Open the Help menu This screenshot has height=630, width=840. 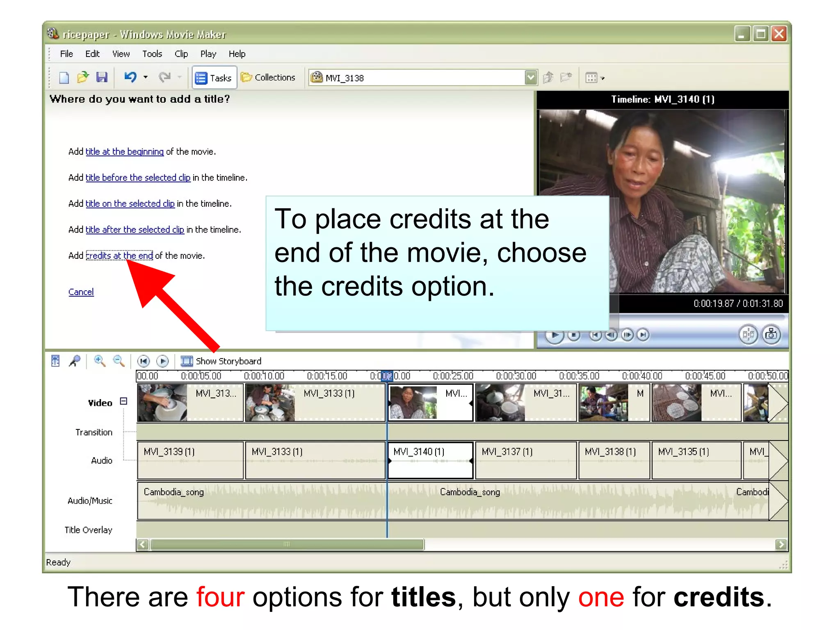pyautogui.click(x=237, y=54)
